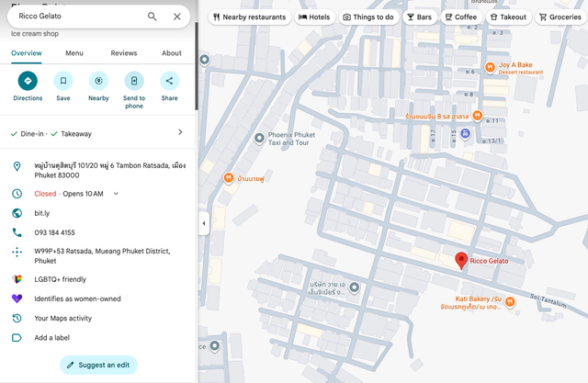588x383 pixels.
Task: Click the women-owned purple heart icon
Action: [x=17, y=299]
